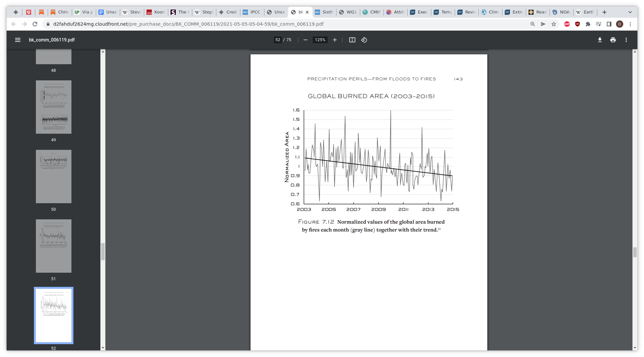
Task: Print the PDF document
Action: click(613, 40)
